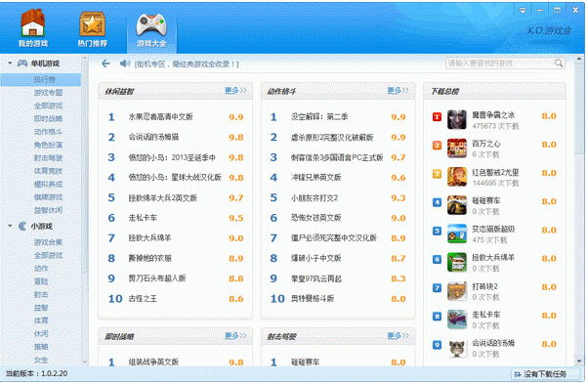Select 全部游戏 under 单机游戏
588x383 pixels.
pos(48,106)
